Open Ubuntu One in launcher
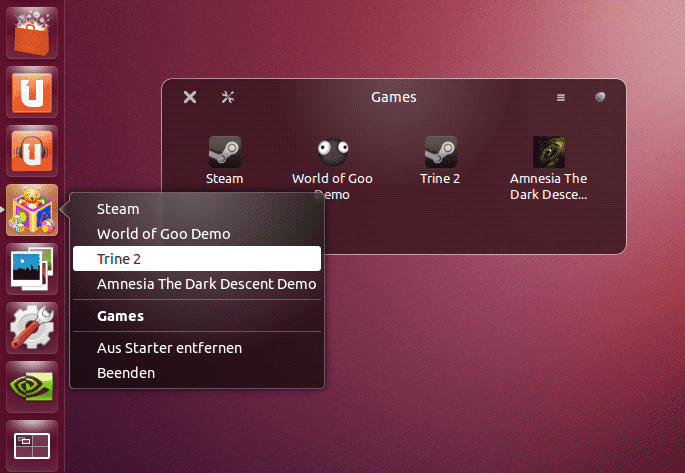This screenshot has width=685, height=473. 32,92
